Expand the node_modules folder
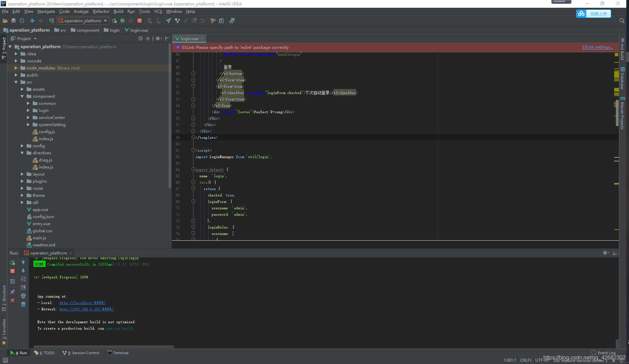The image size is (629, 364). click(x=16, y=68)
